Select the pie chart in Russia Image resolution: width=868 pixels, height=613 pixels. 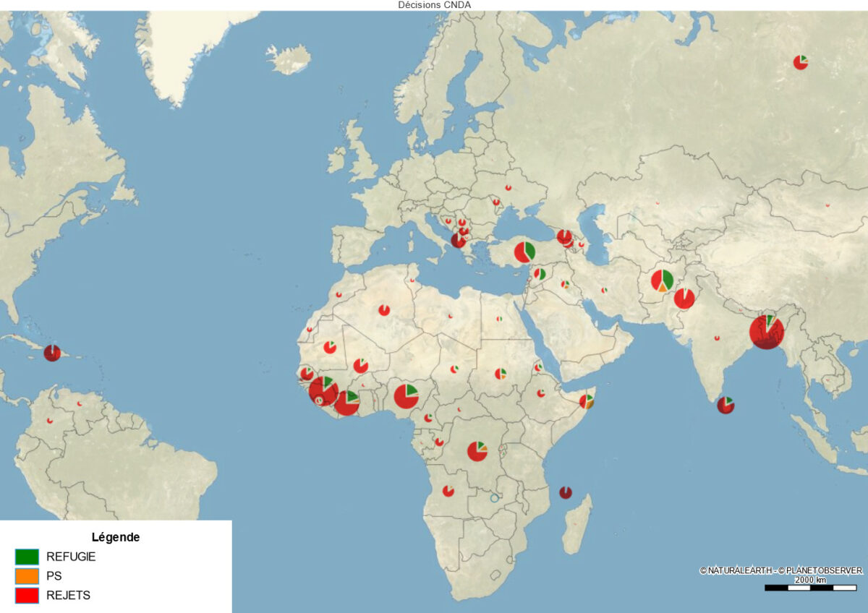click(800, 62)
